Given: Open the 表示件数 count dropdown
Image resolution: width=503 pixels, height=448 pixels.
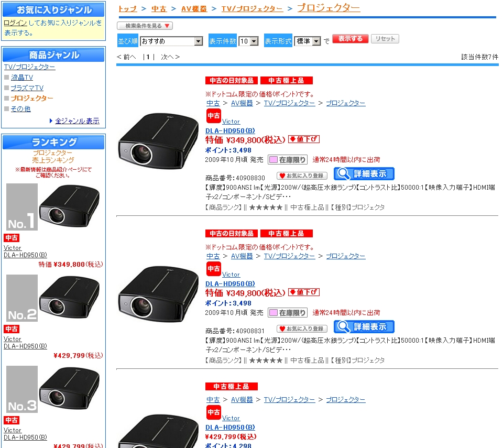Looking at the screenshot, I should pyautogui.click(x=248, y=41).
